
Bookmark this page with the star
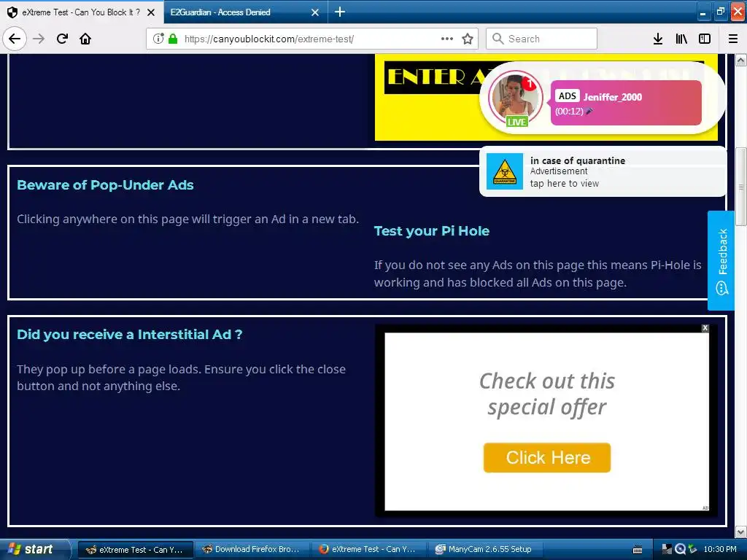pos(468,39)
